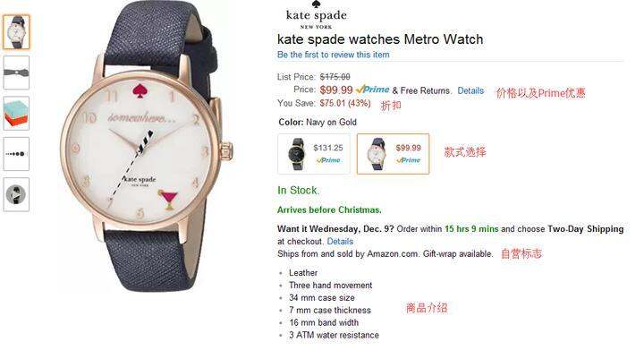Open the watch strap thumbnail
644x359 pixels.
[16, 73]
